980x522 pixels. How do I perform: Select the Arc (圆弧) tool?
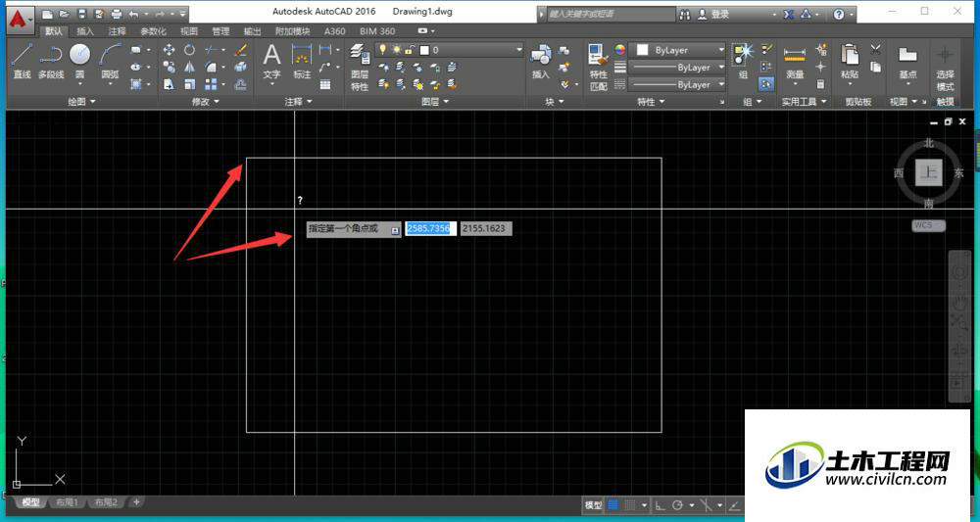[110, 61]
